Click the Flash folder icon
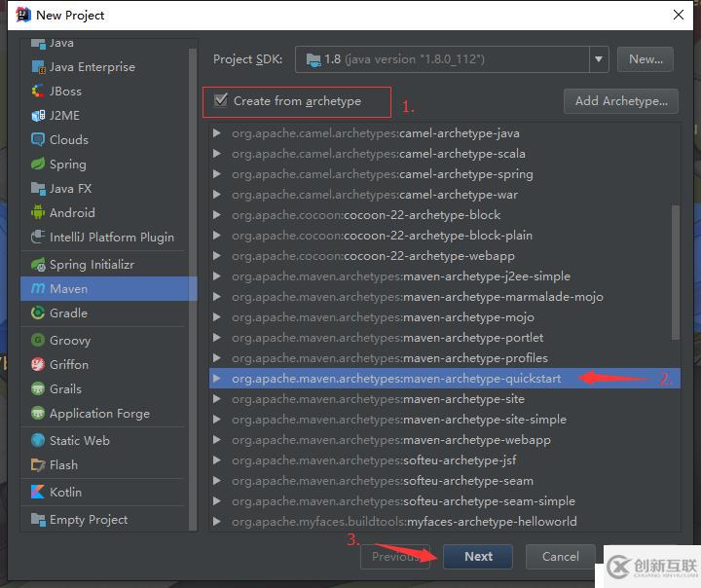The image size is (701, 588). 38,465
